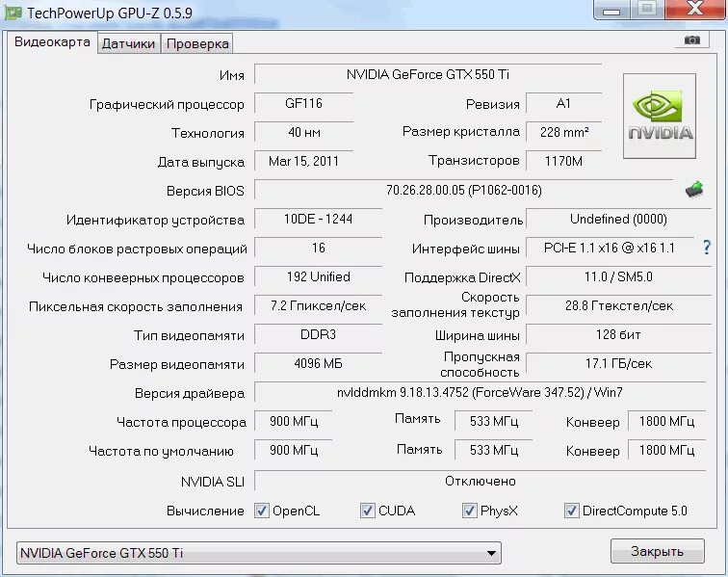Toggle the CUDA checkbox

click(367, 511)
